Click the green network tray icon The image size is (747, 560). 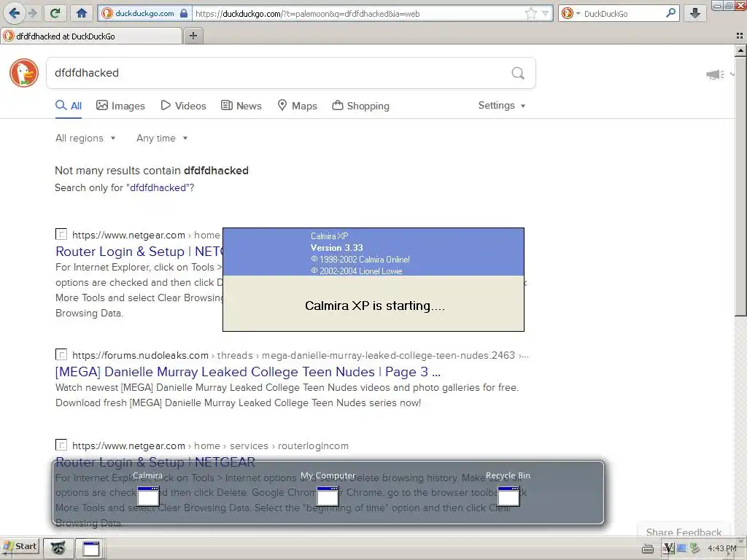tap(694, 548)
